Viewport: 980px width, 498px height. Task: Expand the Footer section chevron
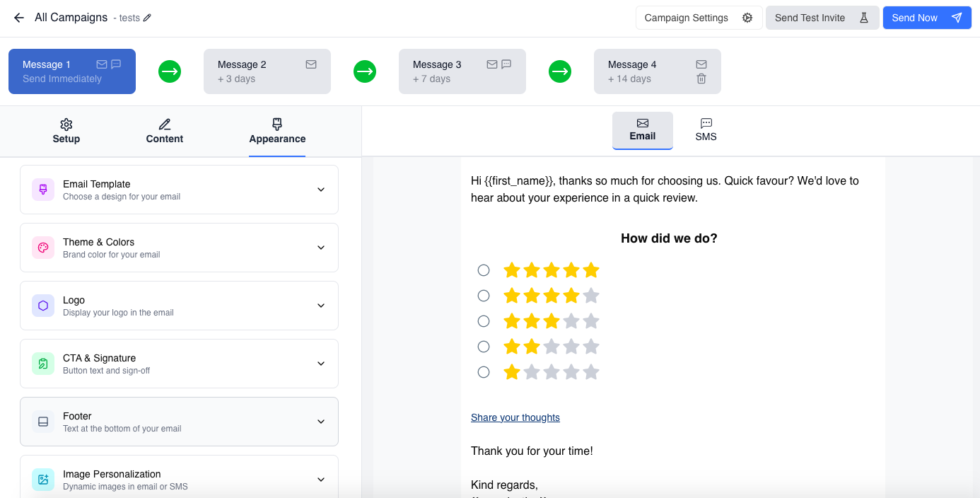(321, 422)
